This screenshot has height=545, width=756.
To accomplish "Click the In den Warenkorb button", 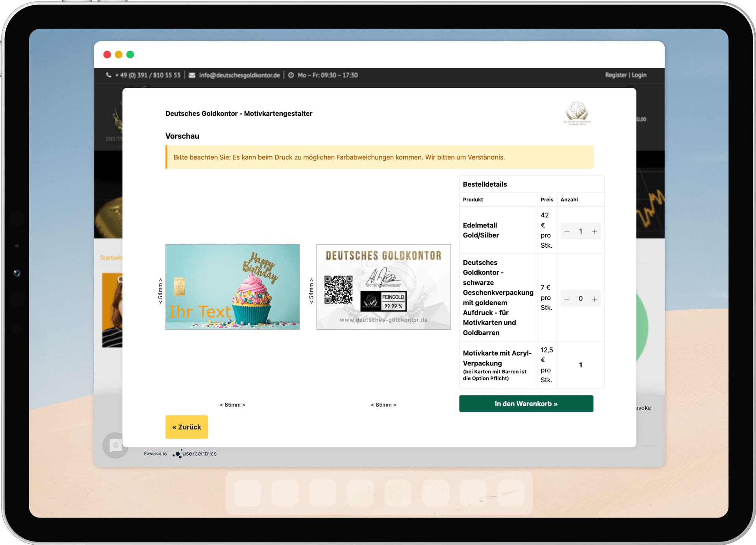I will (526, 404).
